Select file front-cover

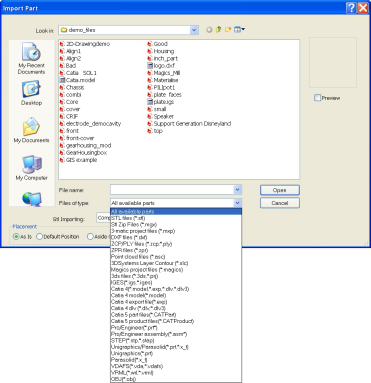click(x=80, y=138)
